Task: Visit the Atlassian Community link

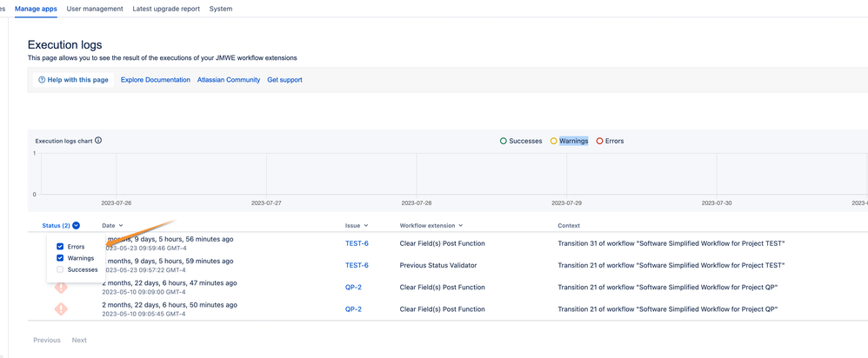Action: tap(229, 80)
